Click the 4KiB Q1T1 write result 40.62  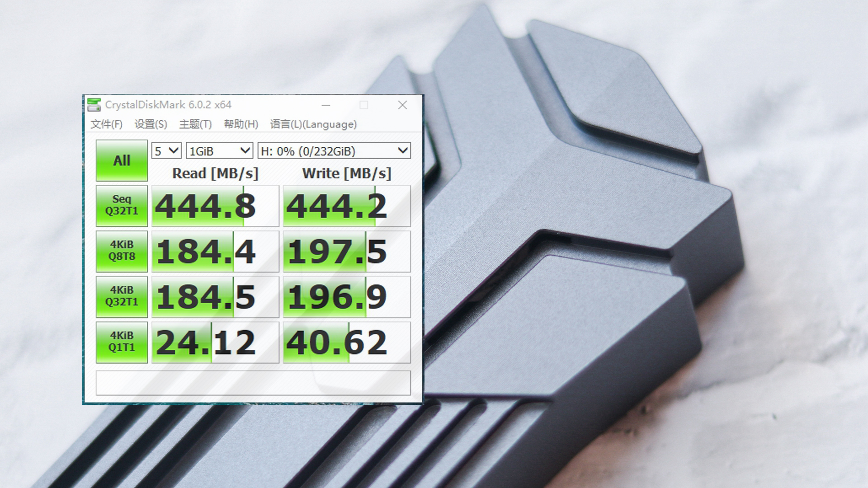tap(346, 343)
